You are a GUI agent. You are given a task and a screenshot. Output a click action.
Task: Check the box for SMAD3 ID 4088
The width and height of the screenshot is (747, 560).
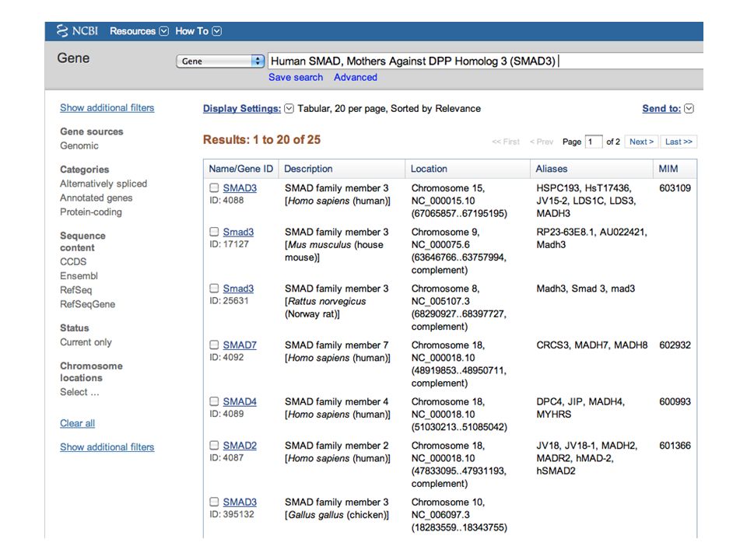pos(215,187)
